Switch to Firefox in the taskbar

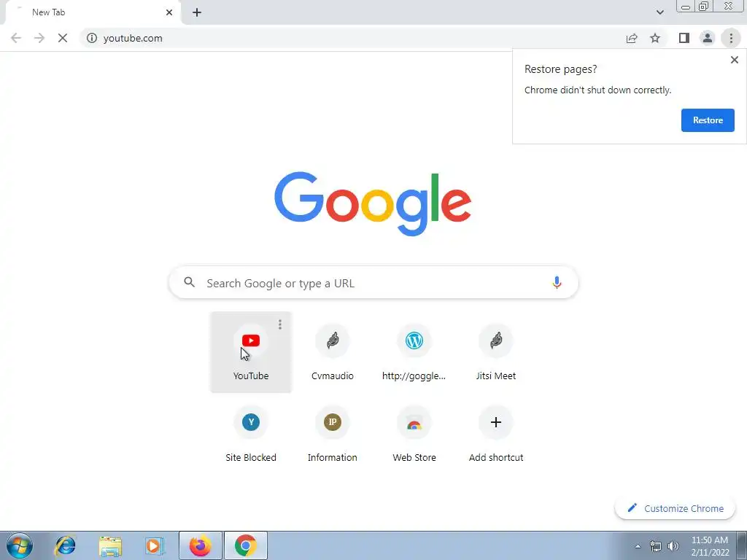pyautogui.click(x=200, y=545)
